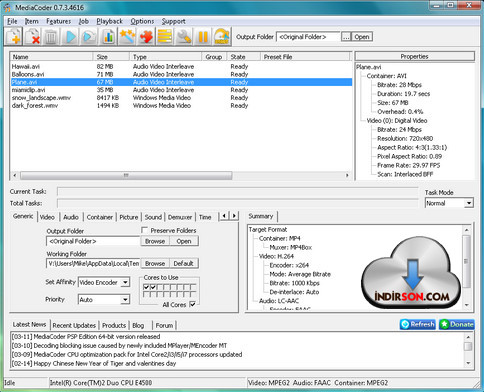Start encoding with the blue play icon

pos(70,36)
